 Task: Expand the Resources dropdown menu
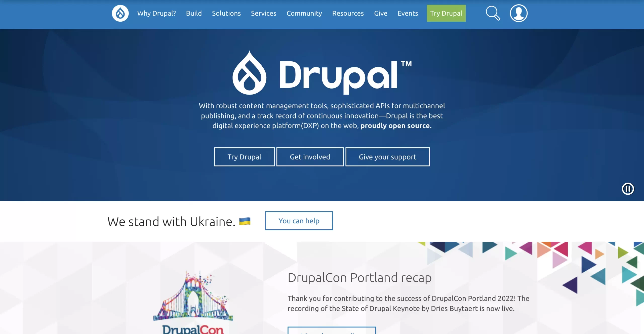click(348, 13)
